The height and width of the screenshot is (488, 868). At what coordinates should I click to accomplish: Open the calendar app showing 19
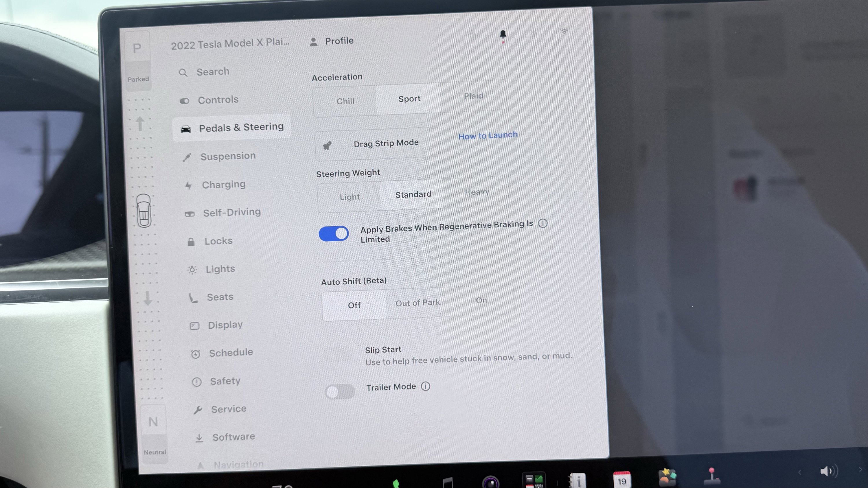[622, 480]
